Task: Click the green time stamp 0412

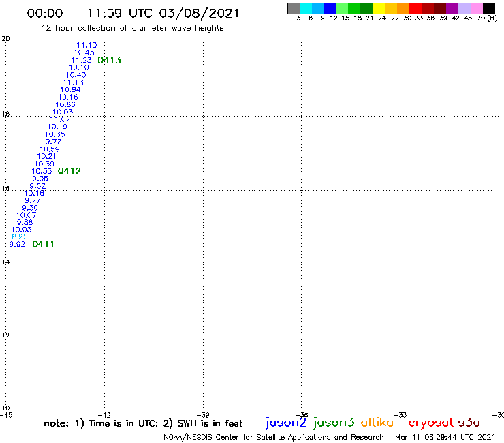Action: coord(69,171)
